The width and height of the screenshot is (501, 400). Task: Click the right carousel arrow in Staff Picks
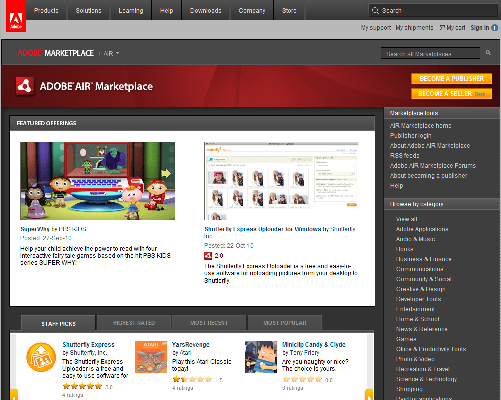click(x=369, y=394)
